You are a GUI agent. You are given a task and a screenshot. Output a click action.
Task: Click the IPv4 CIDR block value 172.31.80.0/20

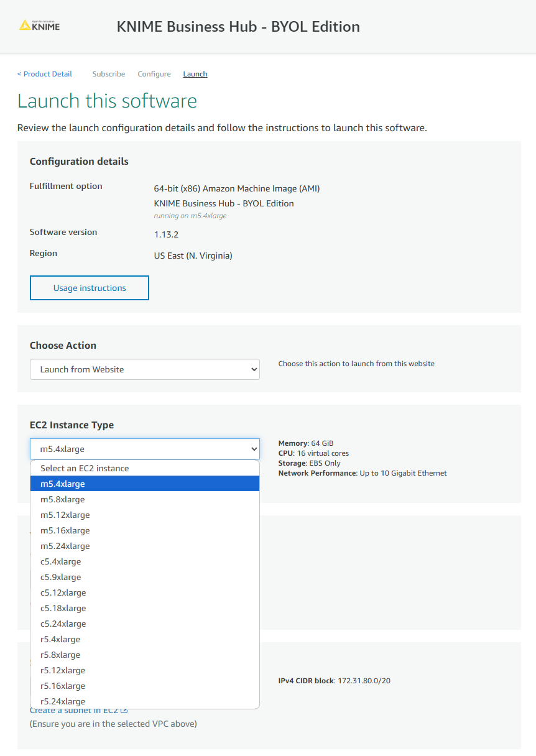click(364, 681)
